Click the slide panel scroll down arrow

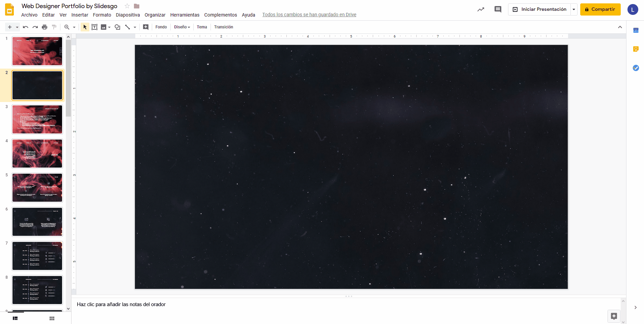coord(68,308)
